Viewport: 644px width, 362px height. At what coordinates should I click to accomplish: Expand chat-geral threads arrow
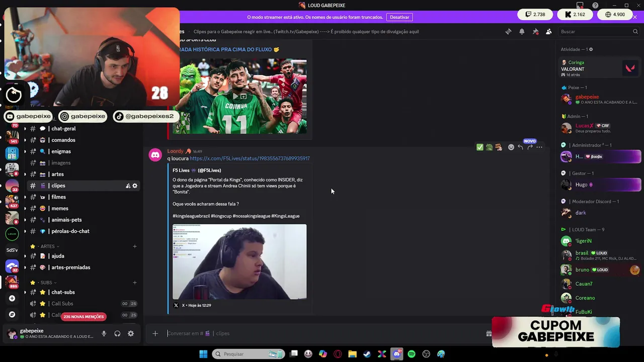point(25,129)
